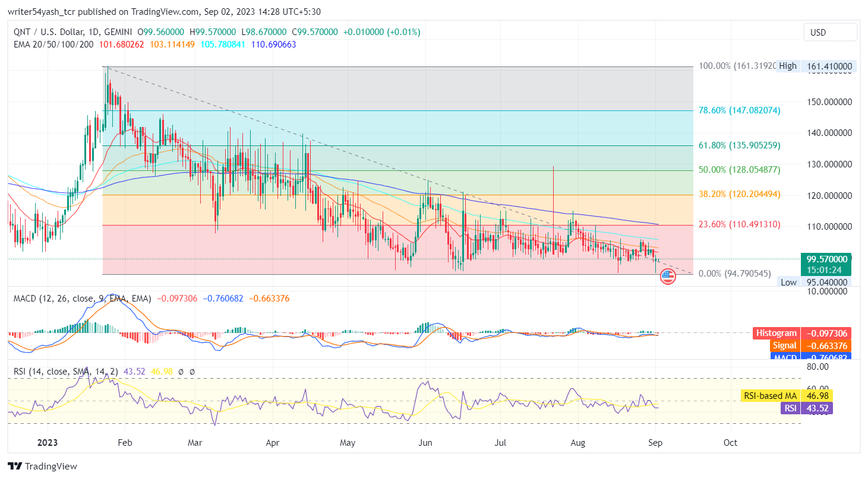Click the TradingView logo icon
The height and width of the screenshot is (479, 868).
click(x=14, y=466)
